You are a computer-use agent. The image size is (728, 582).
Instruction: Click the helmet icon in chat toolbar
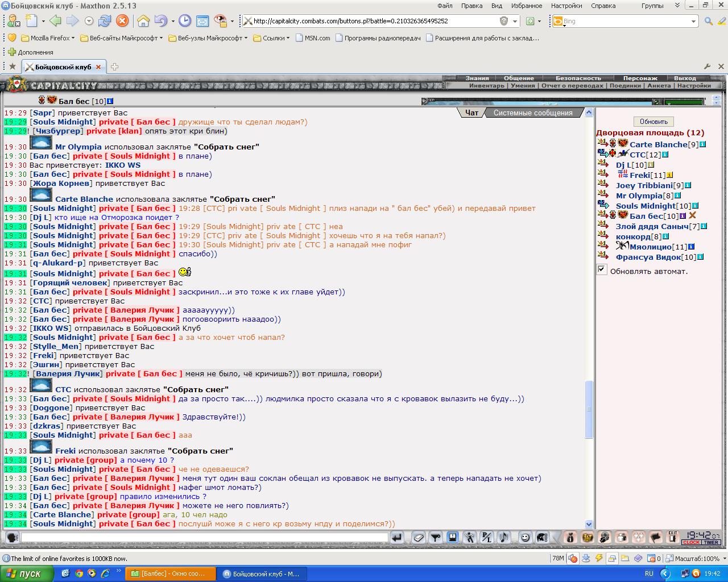point(542,537)
